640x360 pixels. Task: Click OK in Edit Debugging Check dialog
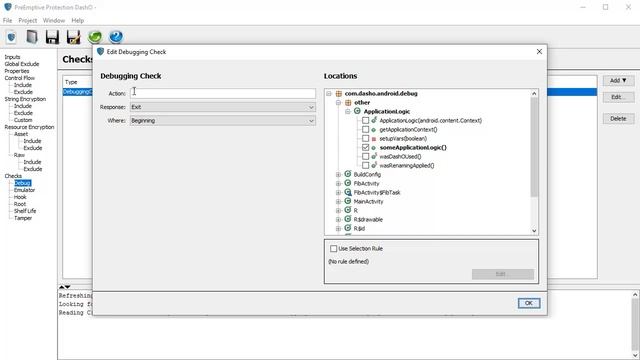tap(529, 303)
